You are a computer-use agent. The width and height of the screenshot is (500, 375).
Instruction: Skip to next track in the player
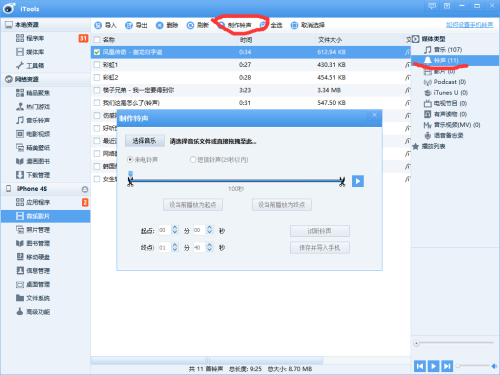coord(447,366)
